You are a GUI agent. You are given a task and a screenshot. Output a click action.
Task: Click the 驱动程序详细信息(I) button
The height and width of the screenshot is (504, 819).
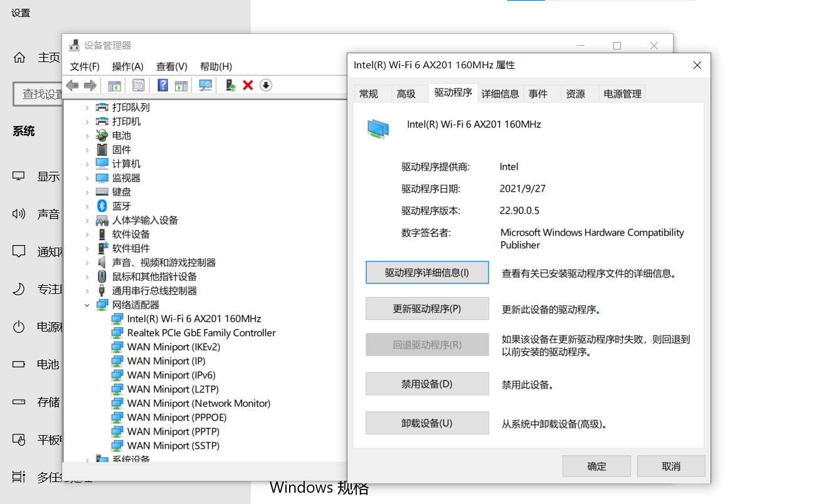click(x=427, y=273)
